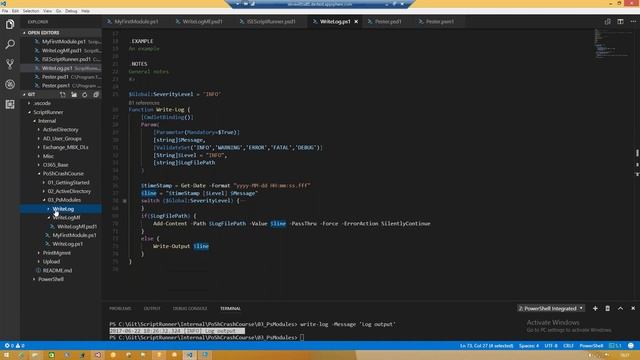Click the Spaces: 4 indentation setting
The height and width of the screenshot is (360, 640).
click(529, 346)
